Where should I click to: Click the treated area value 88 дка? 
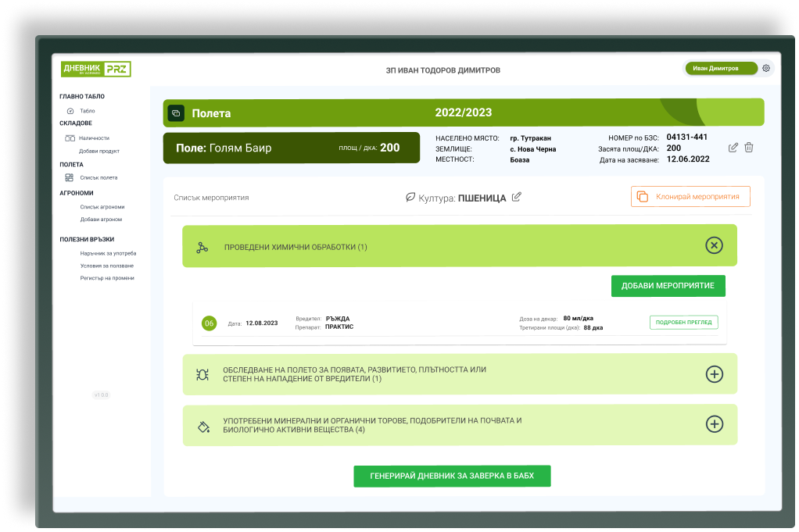[x=593, y=328]
